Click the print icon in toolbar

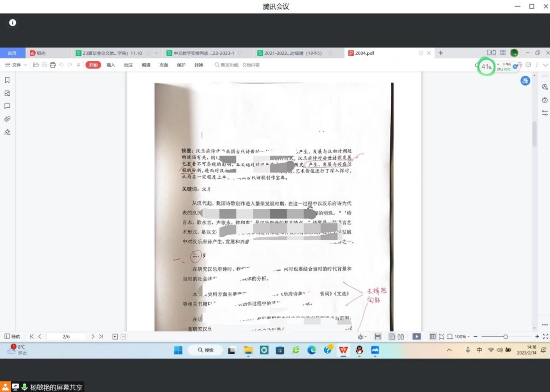coord(53,65)
